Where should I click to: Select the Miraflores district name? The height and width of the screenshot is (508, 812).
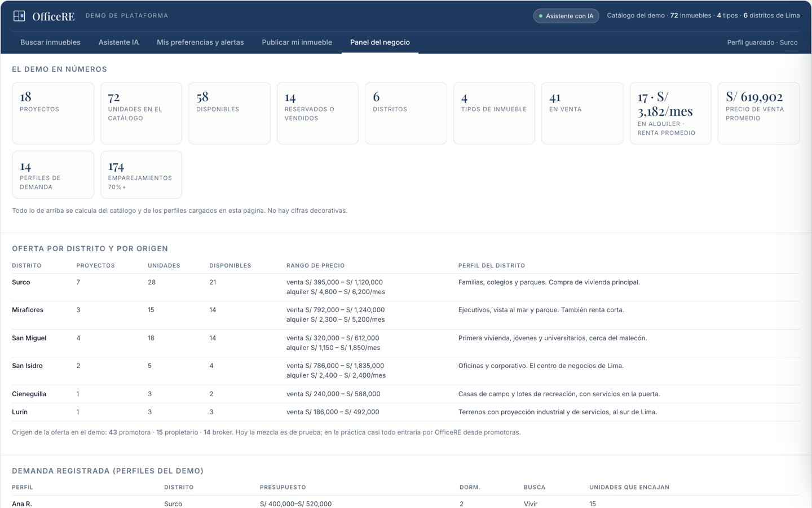point(28,310)
